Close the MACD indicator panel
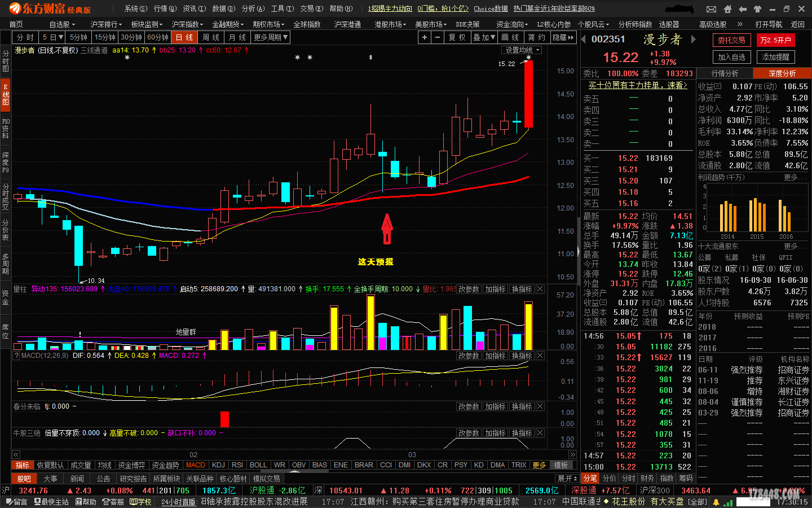Viewport: 812px width, 508px height. [x=540, y=356]
